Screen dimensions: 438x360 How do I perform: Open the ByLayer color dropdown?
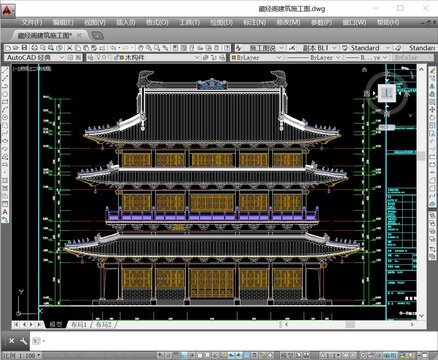click(279, 58)
